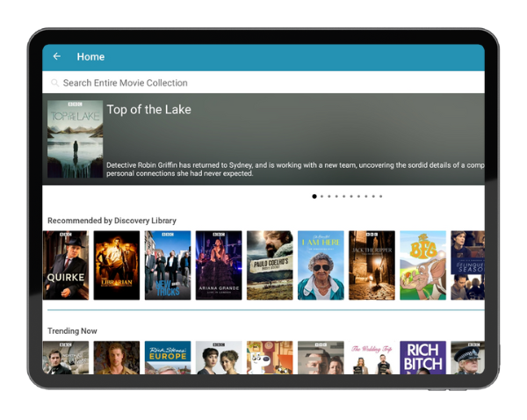Open The Librarian poster
Image resolution: width=527 pixels, height=420 pixels.
pos(117,265)
